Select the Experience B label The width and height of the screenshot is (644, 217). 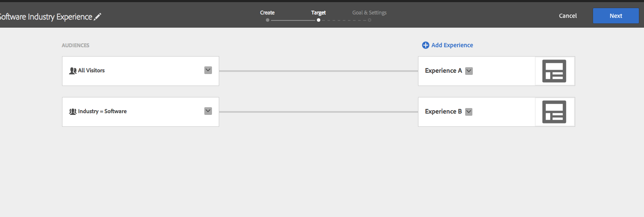point(443,111)
